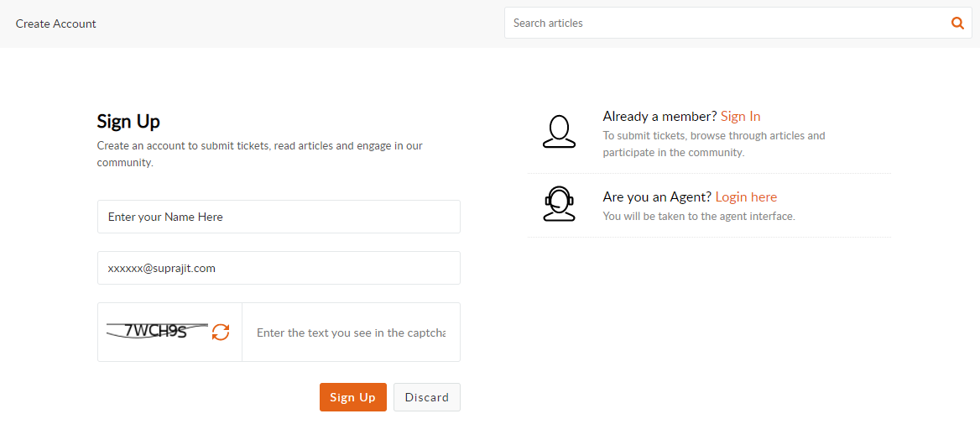Submit the form with Sign Up button
Viewport: 980px width, 440px height.
(353, 397)
